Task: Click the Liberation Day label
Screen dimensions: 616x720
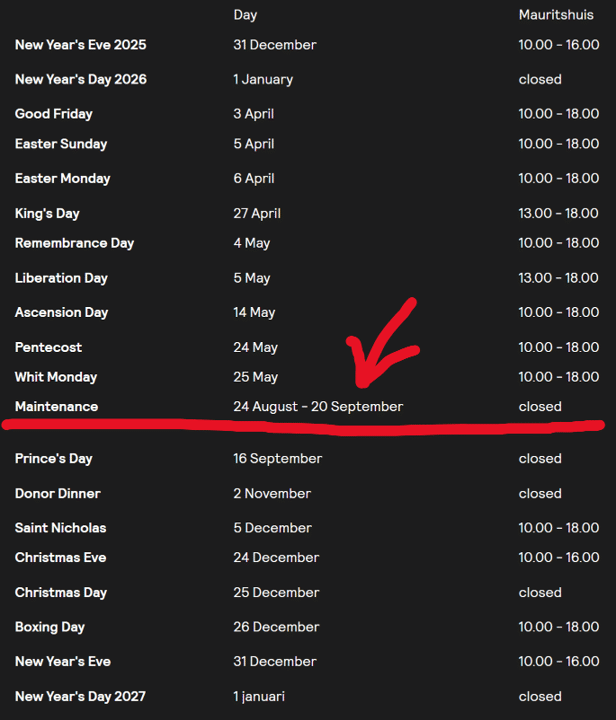Action: point(61,278)
